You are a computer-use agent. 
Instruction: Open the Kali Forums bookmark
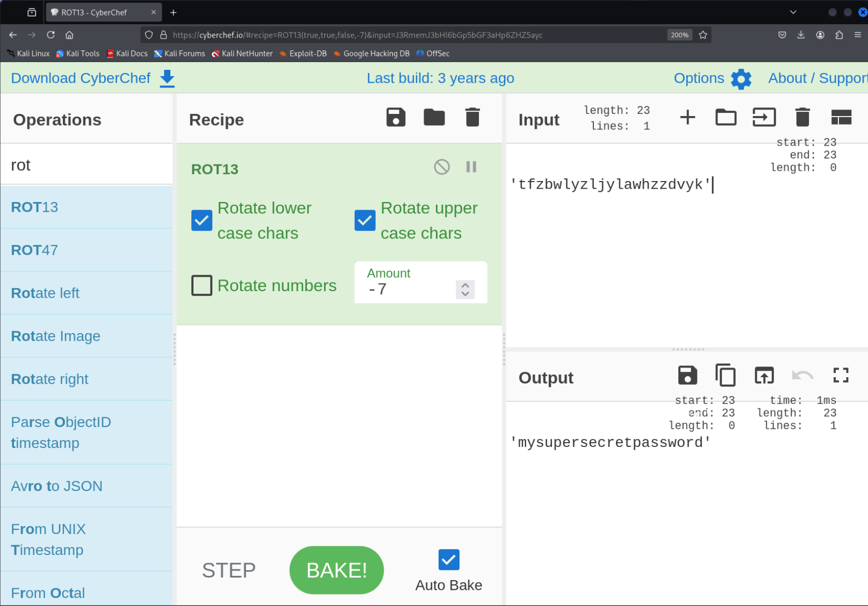click(180, 54)
